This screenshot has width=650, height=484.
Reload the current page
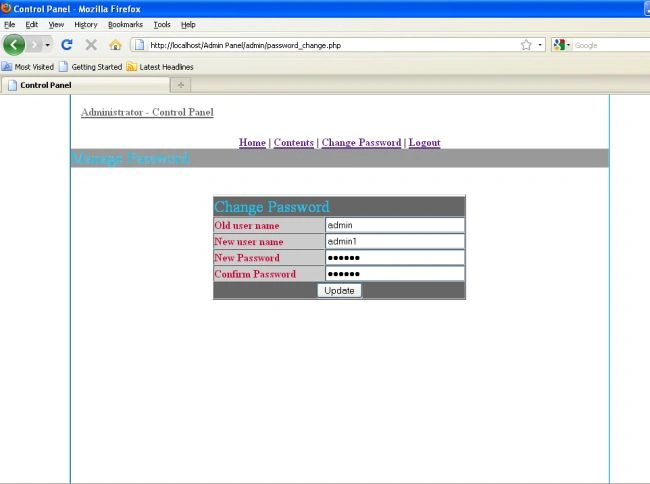pyautogui.click(x=67, y=45)
